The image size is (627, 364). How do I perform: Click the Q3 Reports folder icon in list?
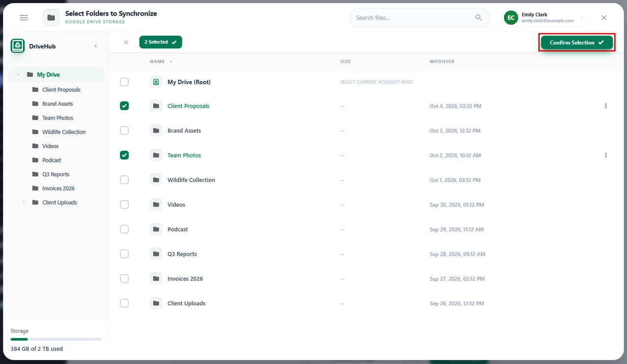[x=156, y=254]
